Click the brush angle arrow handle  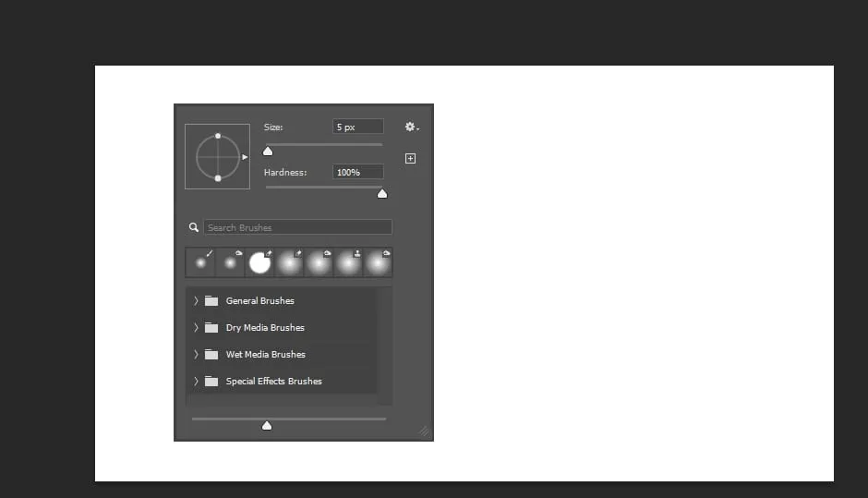pyautogui.click(x=245, y=157)
